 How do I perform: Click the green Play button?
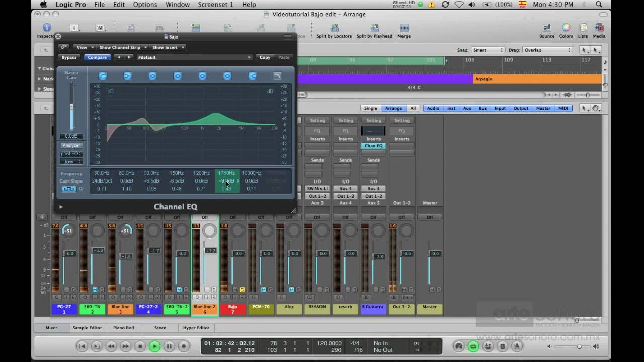click(x=155, y=346)
